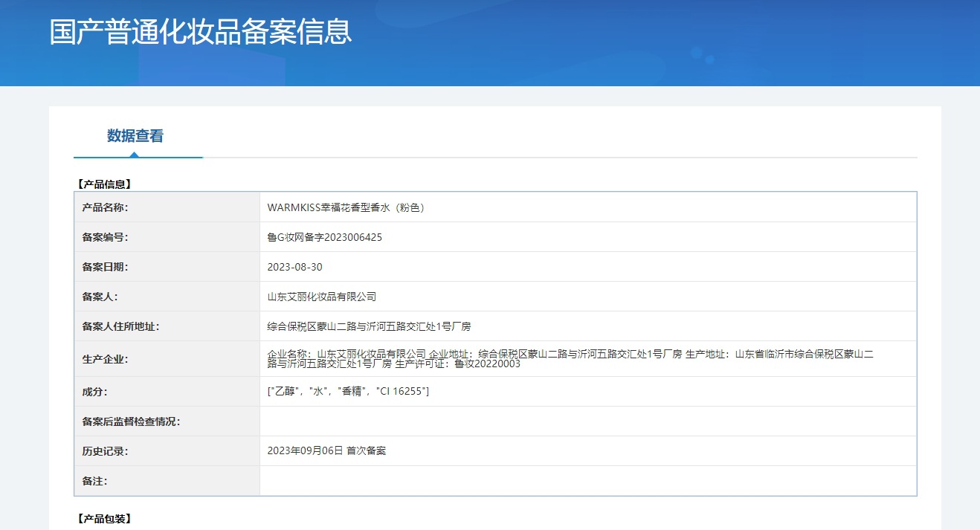Image resolution: width=980 pixels, height=530 pixels.
Task: Click the 产品名称 label cell
Action: click(x=167, y=207)
